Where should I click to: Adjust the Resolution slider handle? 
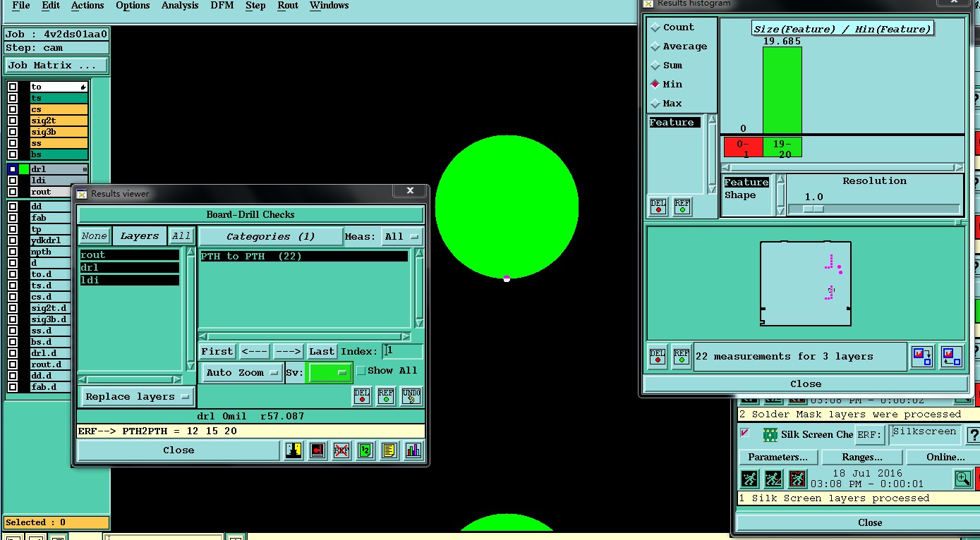813,209
